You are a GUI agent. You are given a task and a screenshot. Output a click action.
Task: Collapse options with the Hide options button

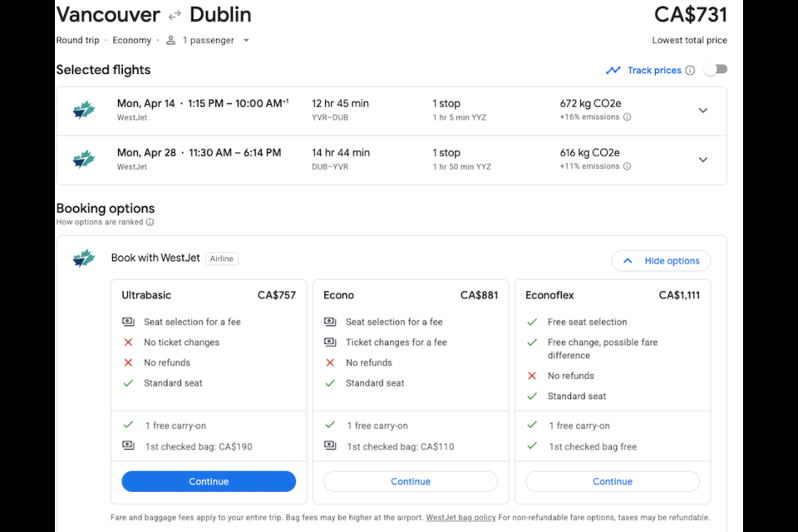tap(661, 261)
